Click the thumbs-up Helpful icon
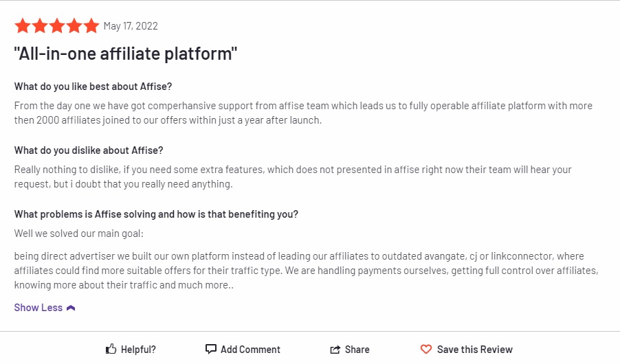 click(x=111, y=350)
